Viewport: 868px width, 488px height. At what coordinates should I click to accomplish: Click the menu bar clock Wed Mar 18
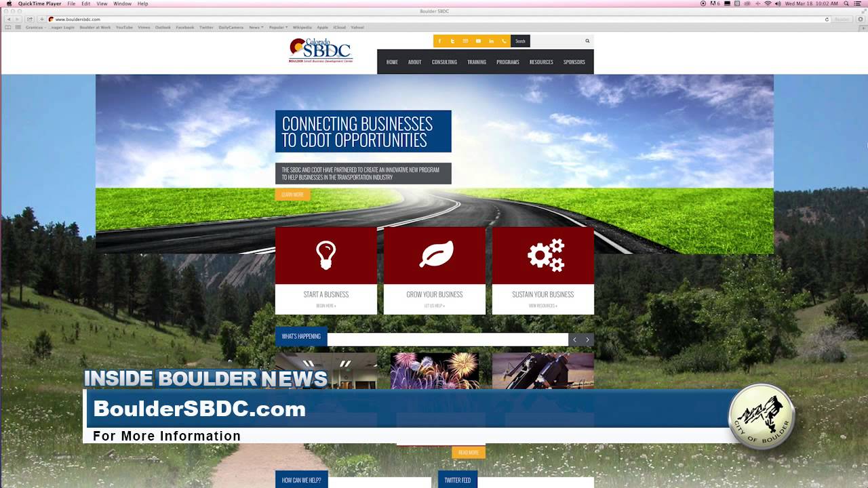[x=812, y=3]
